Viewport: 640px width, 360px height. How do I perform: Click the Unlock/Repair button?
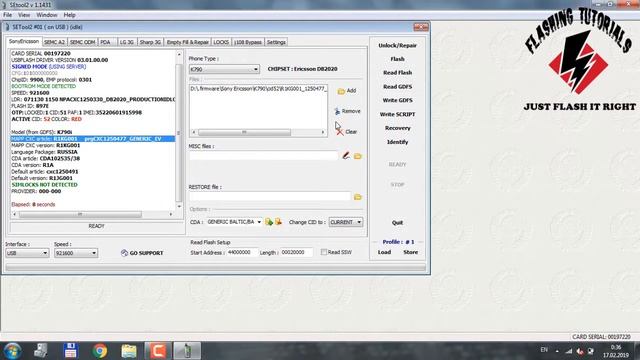397,45
